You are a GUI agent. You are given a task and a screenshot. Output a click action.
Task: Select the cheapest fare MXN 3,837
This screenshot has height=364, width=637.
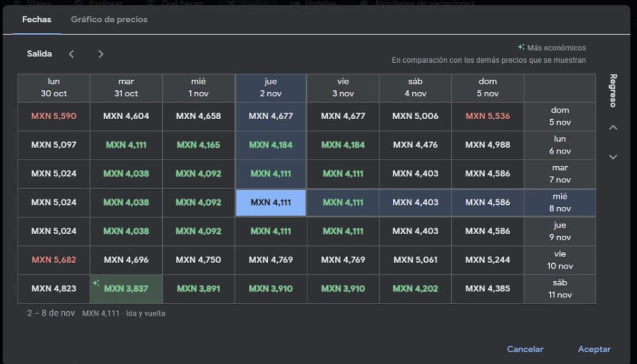tap(126, 289)
